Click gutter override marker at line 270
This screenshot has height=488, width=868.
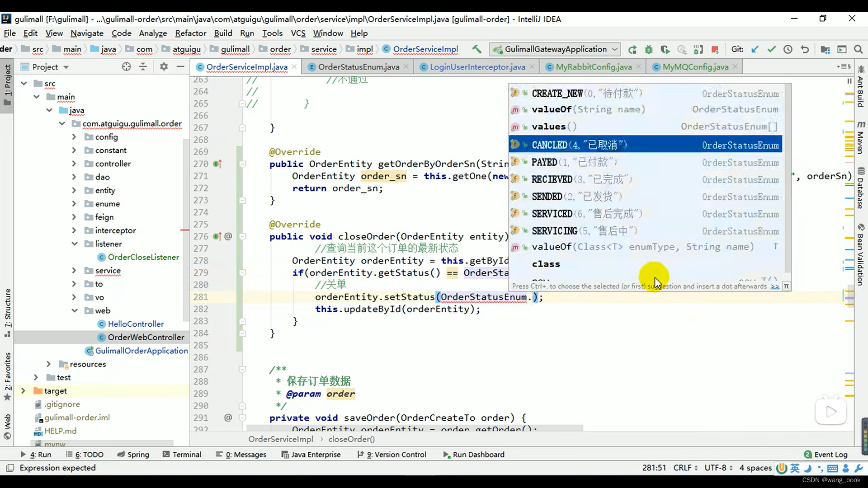(217, 164)
